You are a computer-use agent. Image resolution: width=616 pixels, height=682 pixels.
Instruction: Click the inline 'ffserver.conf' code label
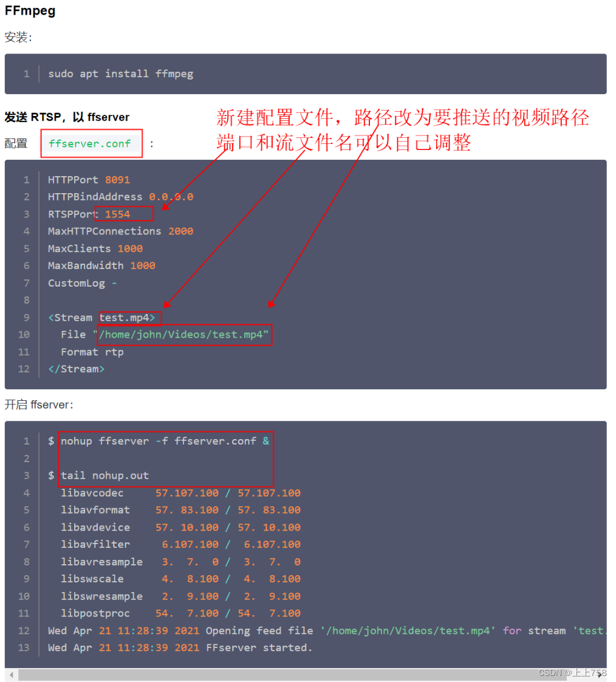(90, 143)
